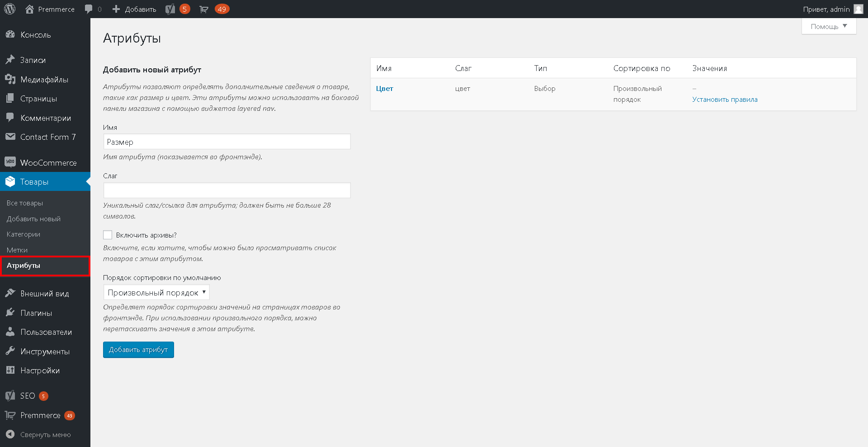Click the WordPress logo icon in admin bar
Image resolution: width=868 pixels, height=447 pixels.
click(x=10, y=9)
